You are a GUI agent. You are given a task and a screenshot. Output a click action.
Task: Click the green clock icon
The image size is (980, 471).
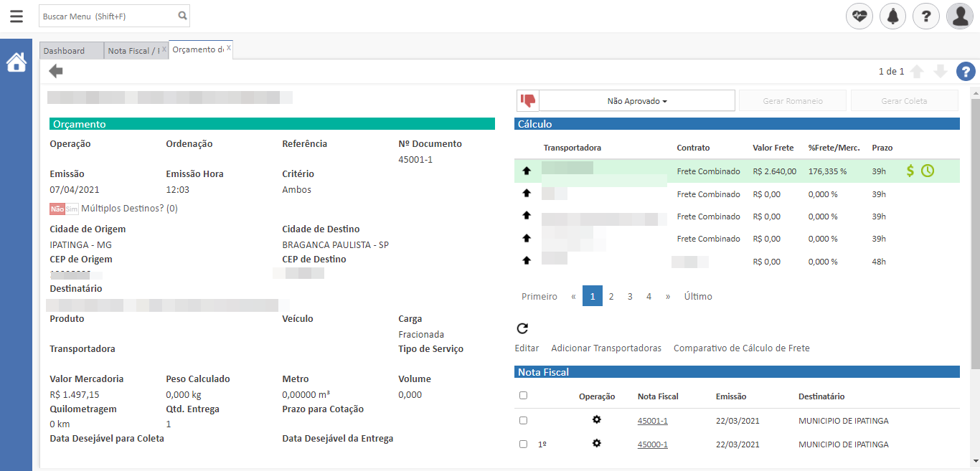tap(928, 171)
